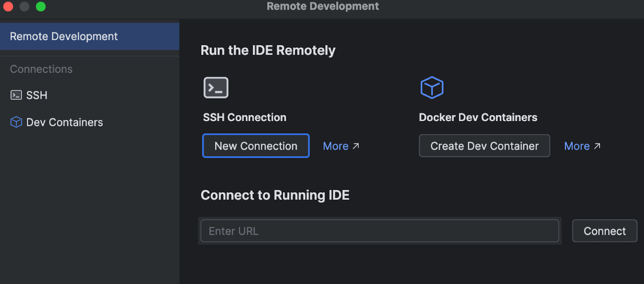This screenshot has width=644, height=284.
Task: Open the More link for SSH Connection
Action: (336, 146)
